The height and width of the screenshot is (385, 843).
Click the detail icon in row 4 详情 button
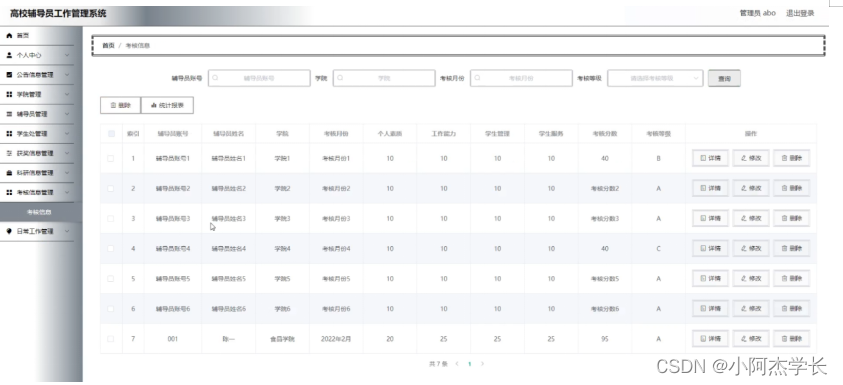pos(703,248)
